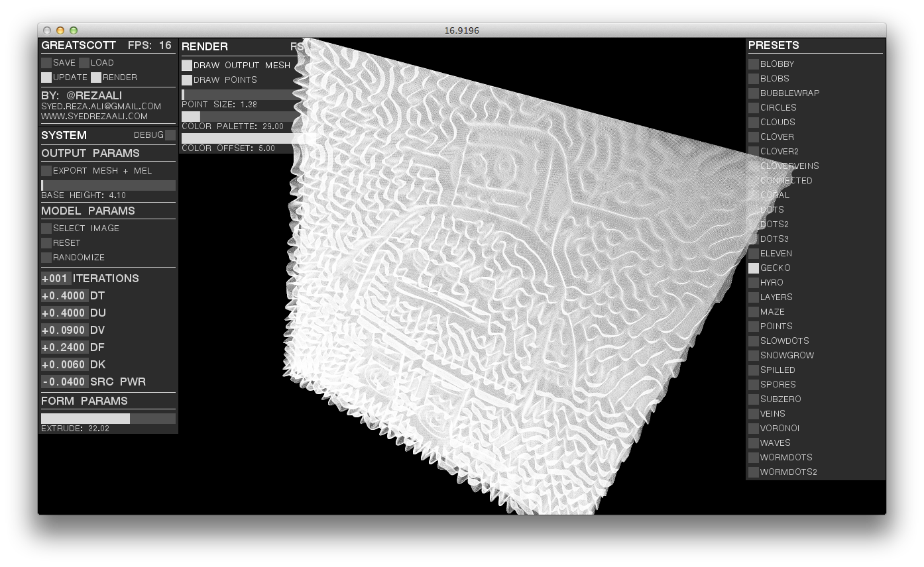Screen dimensions: 924x567
Task: Enable the WORMDOTS2 preset
Action: tap(754, 472)
